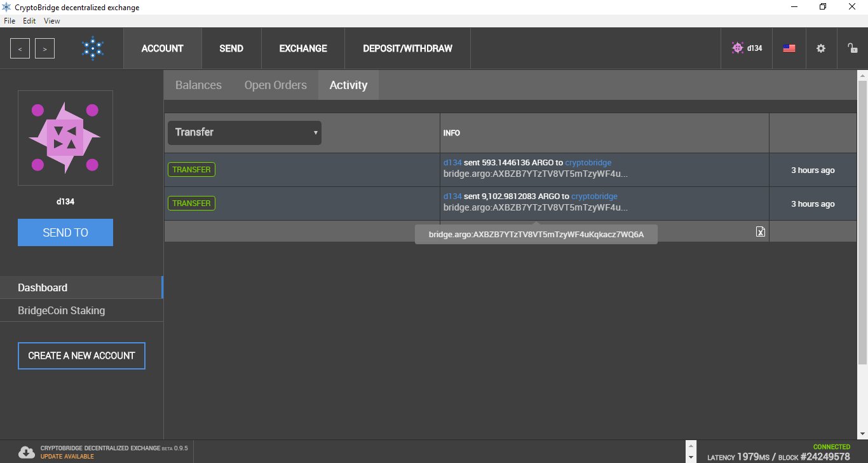The height and width of the screenshot is (463, 868).
Task: Click footer scrollbar down arrow
Action: point(691,457)
